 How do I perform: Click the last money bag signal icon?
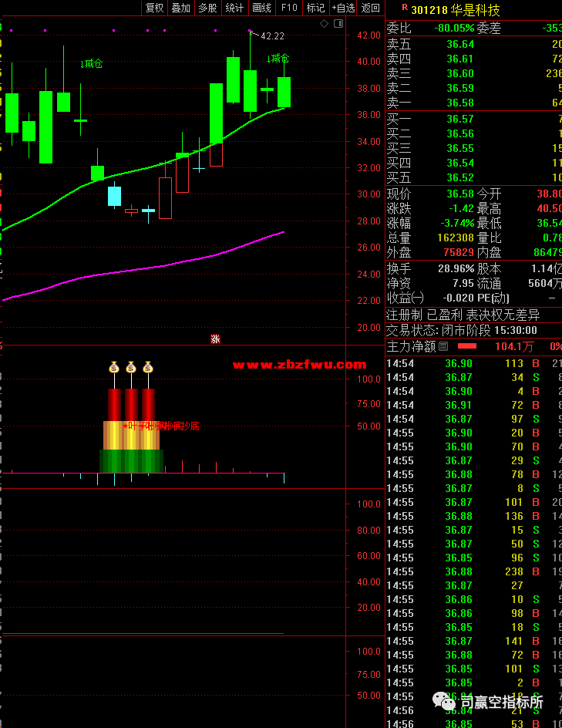coord(148,368)
